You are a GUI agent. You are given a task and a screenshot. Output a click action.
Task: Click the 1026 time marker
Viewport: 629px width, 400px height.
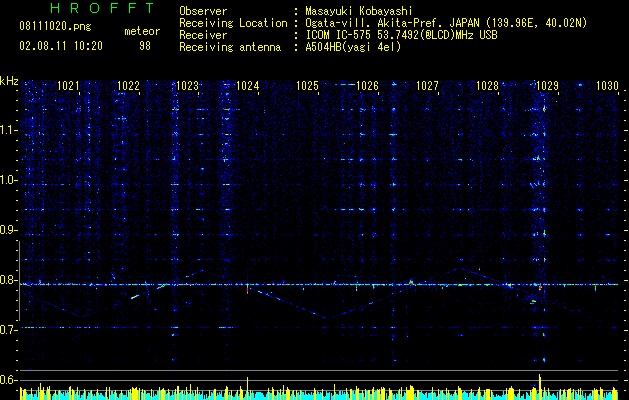(x=367, y=86)
